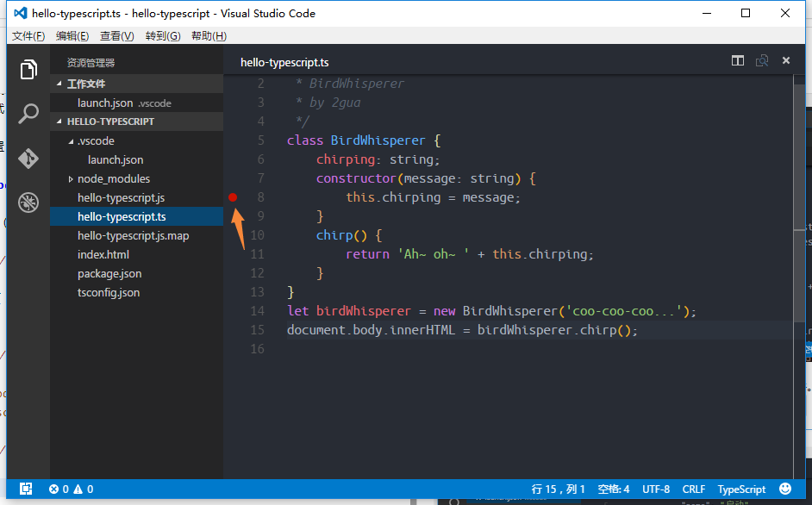Toggle the breakpoint on line 8

[233, 196]
